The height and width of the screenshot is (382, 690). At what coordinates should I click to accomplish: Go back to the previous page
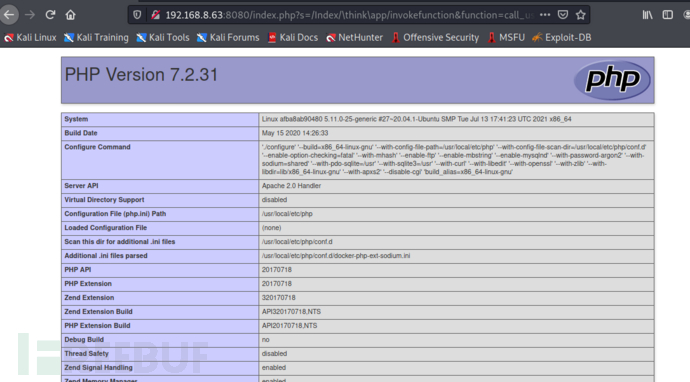click(x=9, y=15)
